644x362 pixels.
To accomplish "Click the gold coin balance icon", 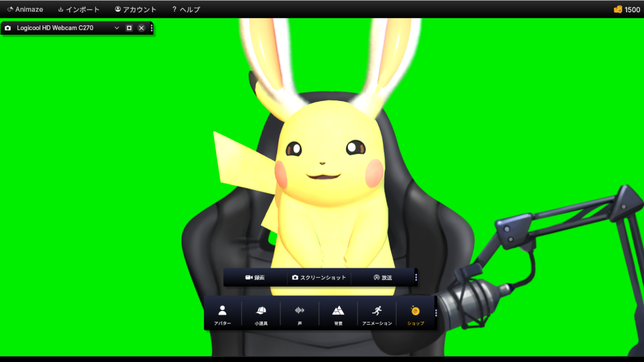I will tap(618, 10).
